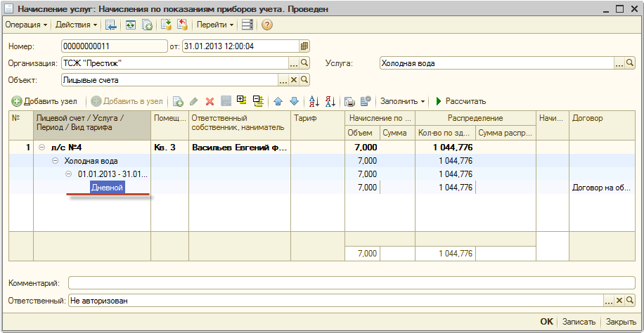This screenshot has width=644, height=333.
Task: Sort table descending Я-A
Action: (330, 101)
